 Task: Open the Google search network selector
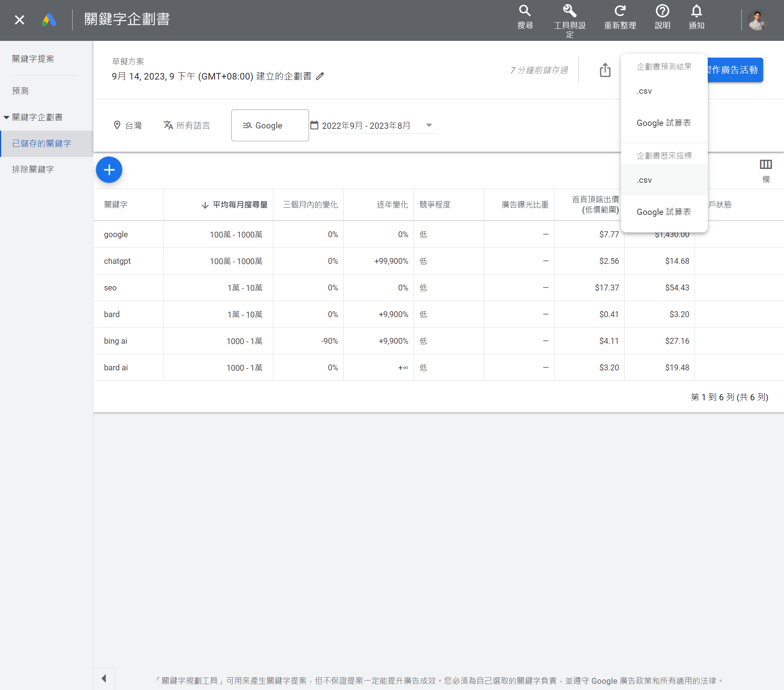click(x=270, y=126)
